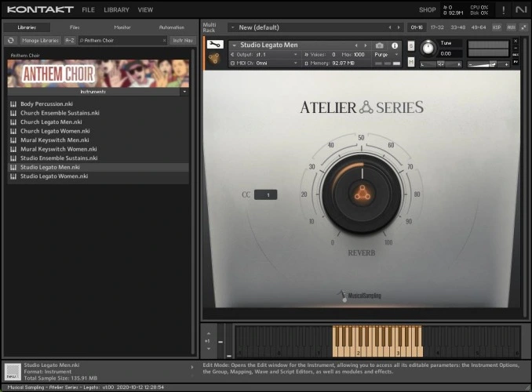Click the NI logo icon
Viewport: 532px width, 392px height.
pyautogui.click(x=521, y=9)
